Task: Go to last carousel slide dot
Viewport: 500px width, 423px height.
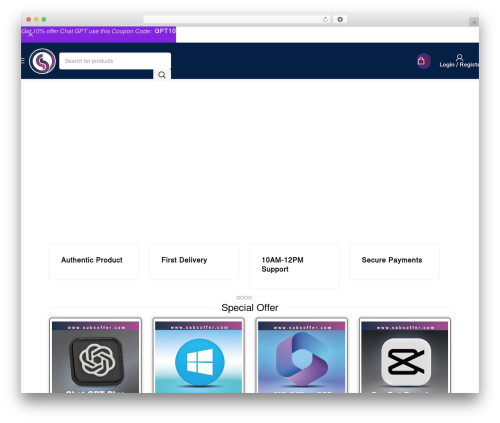Action: [250, 298]
